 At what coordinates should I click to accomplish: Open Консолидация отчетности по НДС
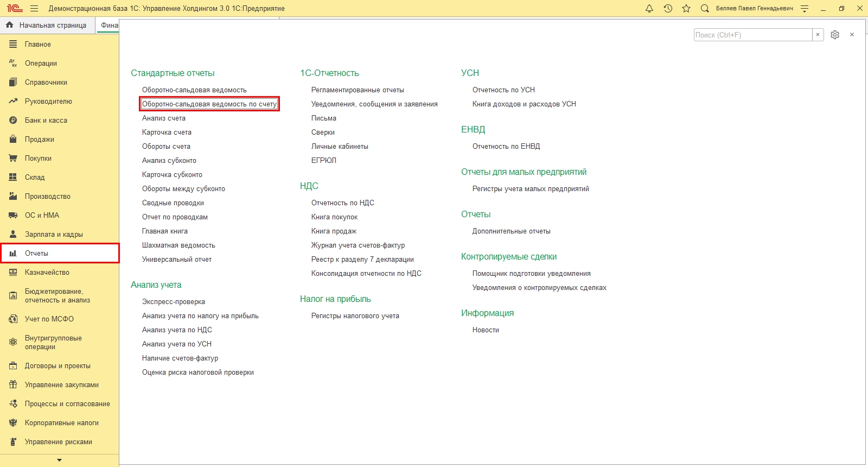tap(366, 273)
